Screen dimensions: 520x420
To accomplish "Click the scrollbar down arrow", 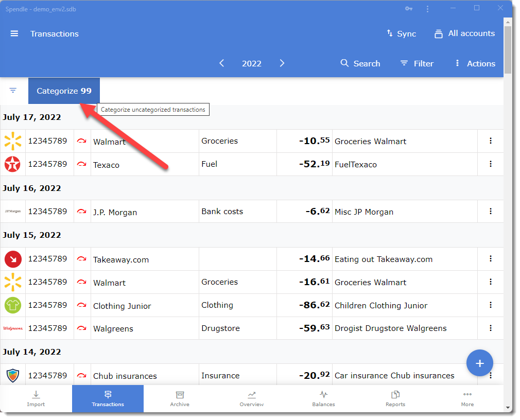I will coord(508,408).
